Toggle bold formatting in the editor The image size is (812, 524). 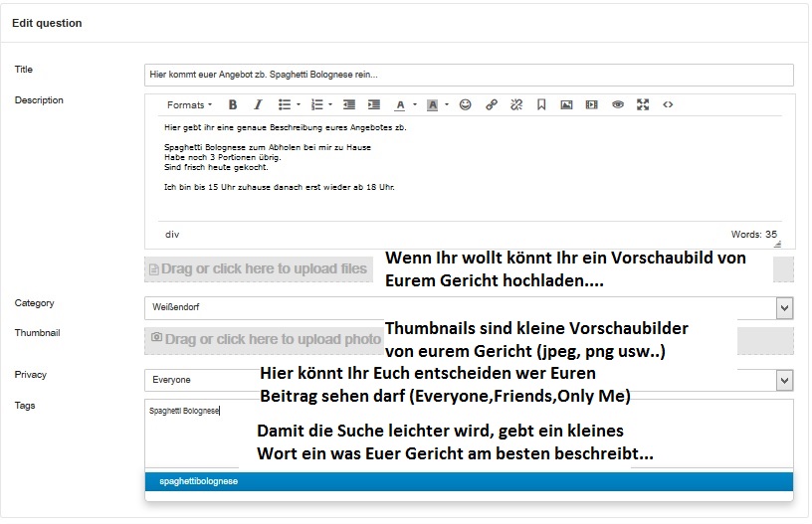[232, 104]
